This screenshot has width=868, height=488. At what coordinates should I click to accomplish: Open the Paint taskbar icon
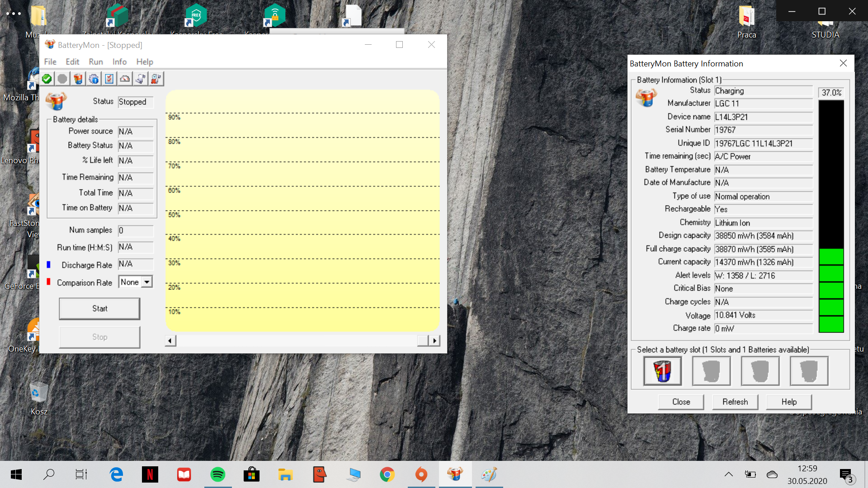pyautogui.click(x=489, y=474)
